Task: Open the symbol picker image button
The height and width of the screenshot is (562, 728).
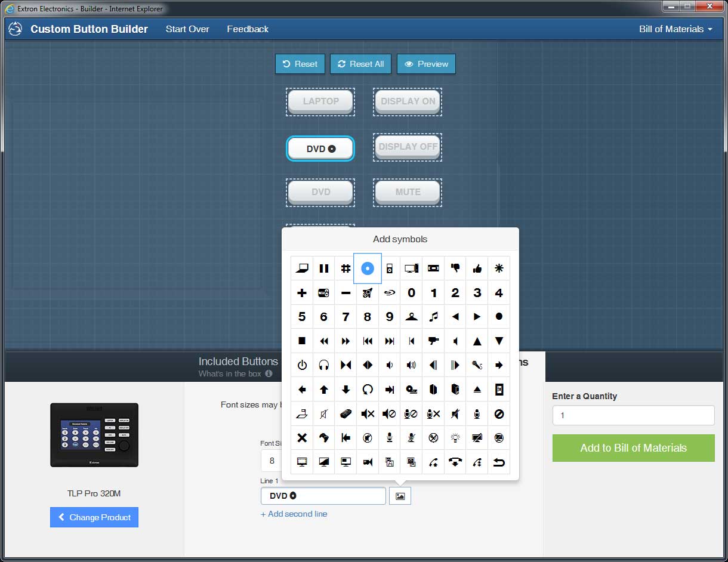Action: (400, 496)
